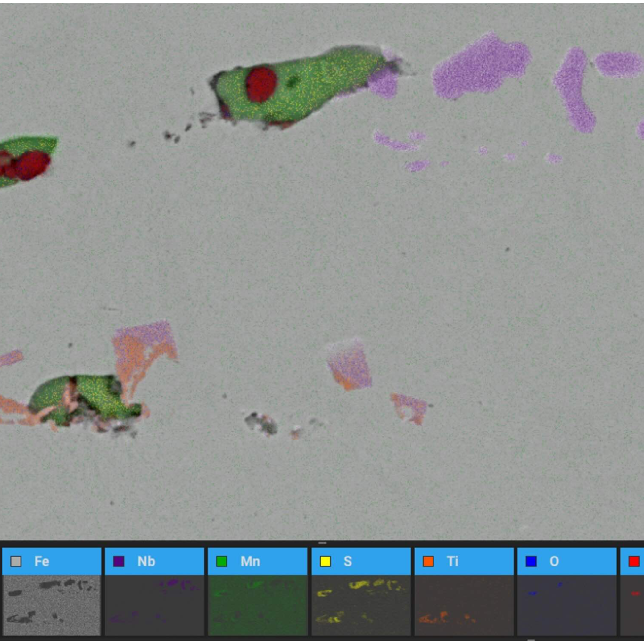Open the Mn element map thumbnail

[x=258, y=605]
